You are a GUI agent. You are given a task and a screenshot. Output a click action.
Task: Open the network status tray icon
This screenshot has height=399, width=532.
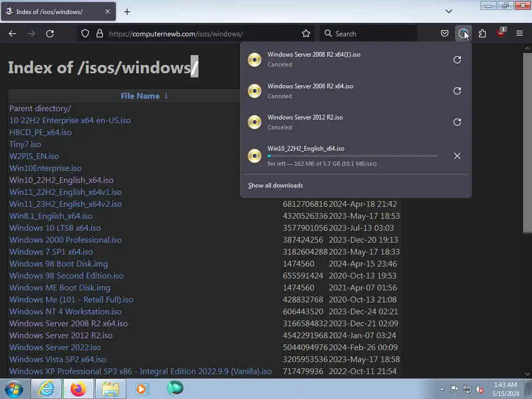click(x=467, y=389)
